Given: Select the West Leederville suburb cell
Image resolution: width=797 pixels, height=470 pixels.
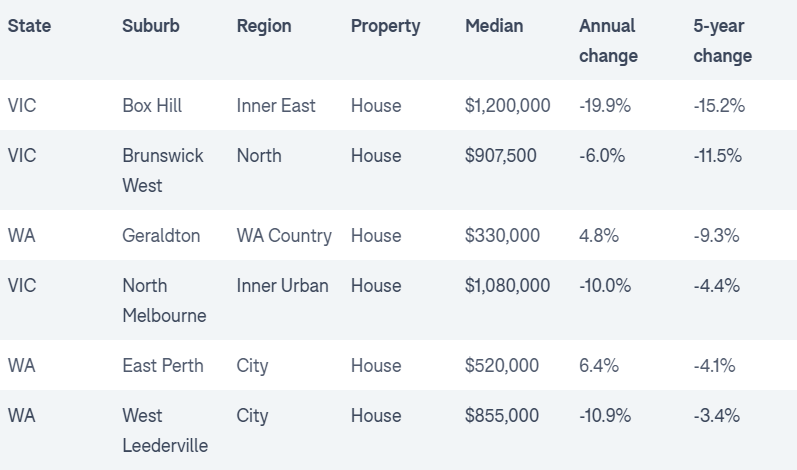Looking at the screenshot, I should tap(165, 431).
